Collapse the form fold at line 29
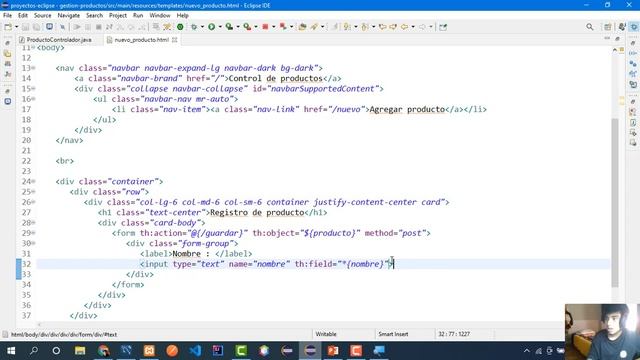Viewport: 640px width, 360px height. pyautogui.click(x=33, y=233)
